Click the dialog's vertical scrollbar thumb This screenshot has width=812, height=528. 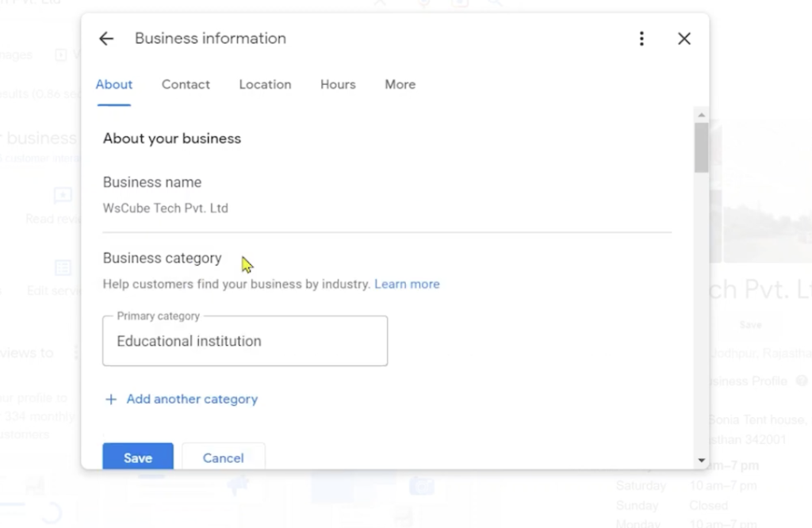[x=701, y=147]
